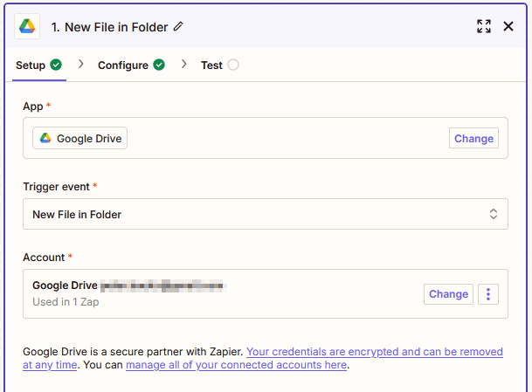Expand panel with fullscreen arrows icon
Screen dimensions: 532x392
[484, 26]
